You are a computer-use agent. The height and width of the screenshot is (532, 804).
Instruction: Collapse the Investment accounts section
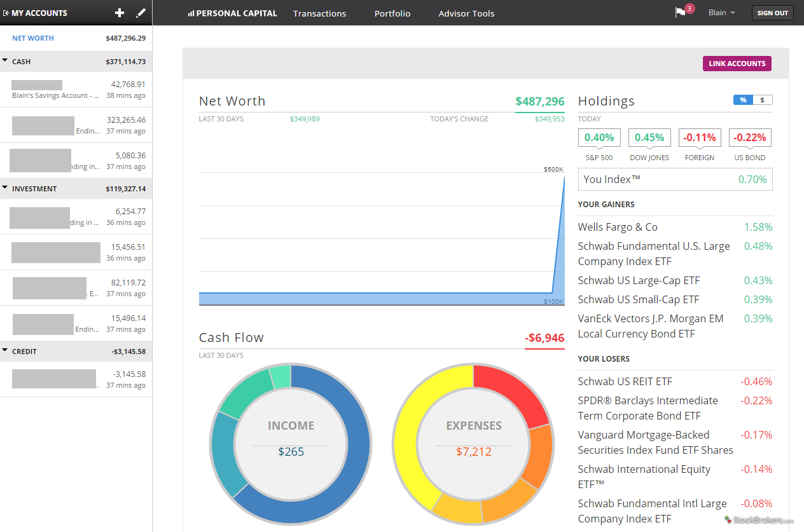(5, 188)
